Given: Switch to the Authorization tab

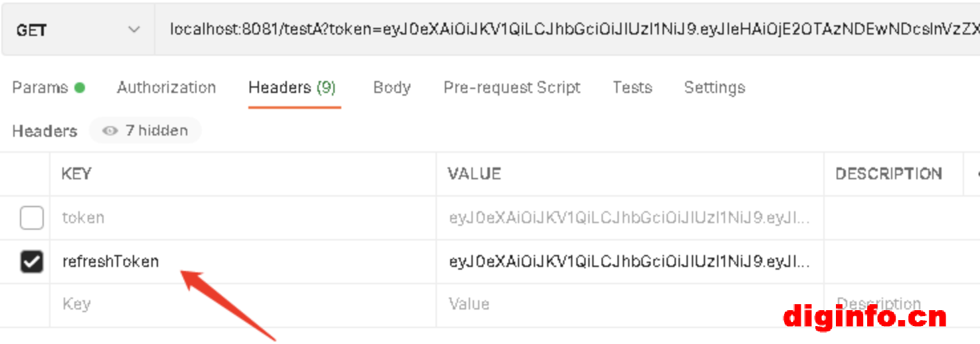Looking at the screenshot, I should point(166,88).
